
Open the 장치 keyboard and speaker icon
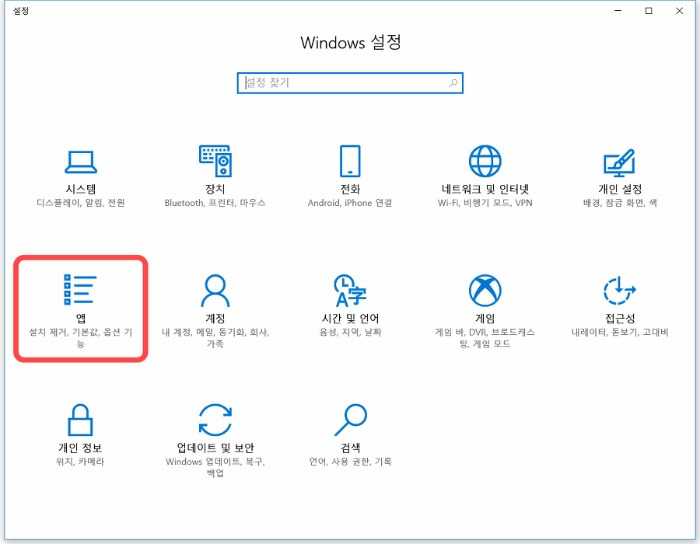pos(215,161)
